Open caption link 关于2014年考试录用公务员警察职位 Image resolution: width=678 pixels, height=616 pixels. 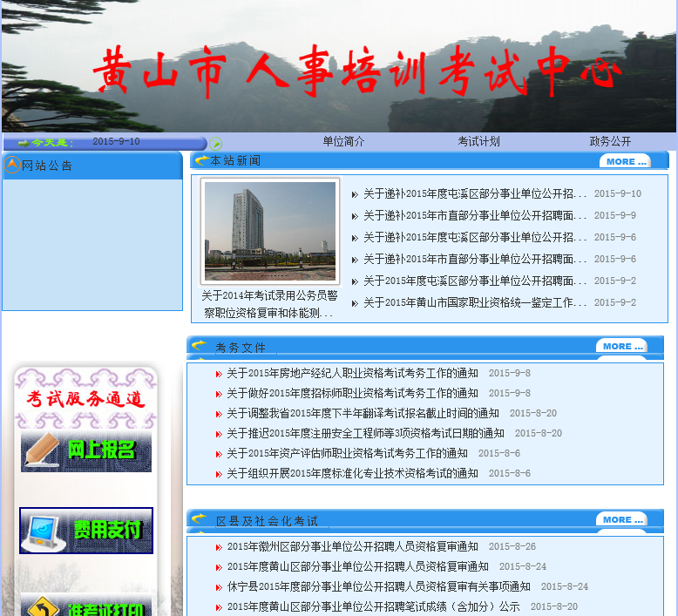[x=269, y=304]
